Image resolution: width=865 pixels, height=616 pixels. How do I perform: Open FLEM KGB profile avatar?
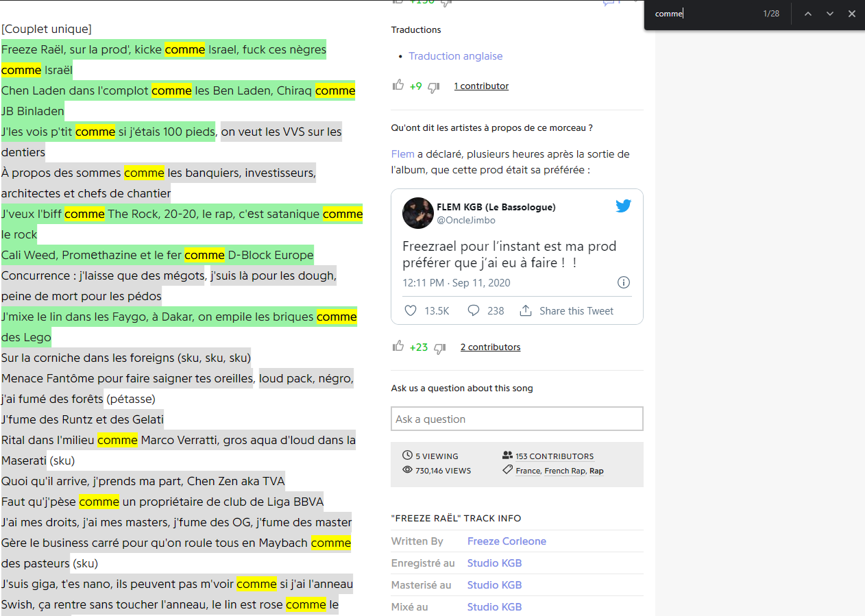click(417, 213)
